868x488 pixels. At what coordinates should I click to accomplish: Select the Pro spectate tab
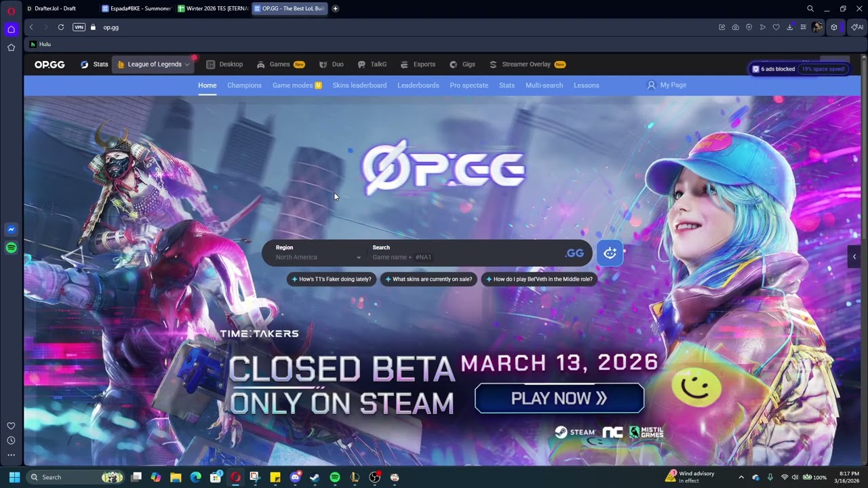(x=469, y=85)
